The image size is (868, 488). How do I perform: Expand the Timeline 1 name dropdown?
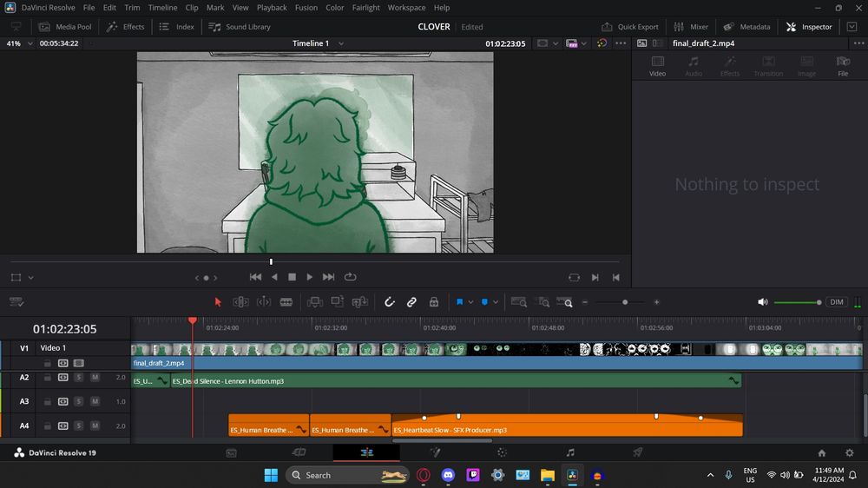coord(340,43)
